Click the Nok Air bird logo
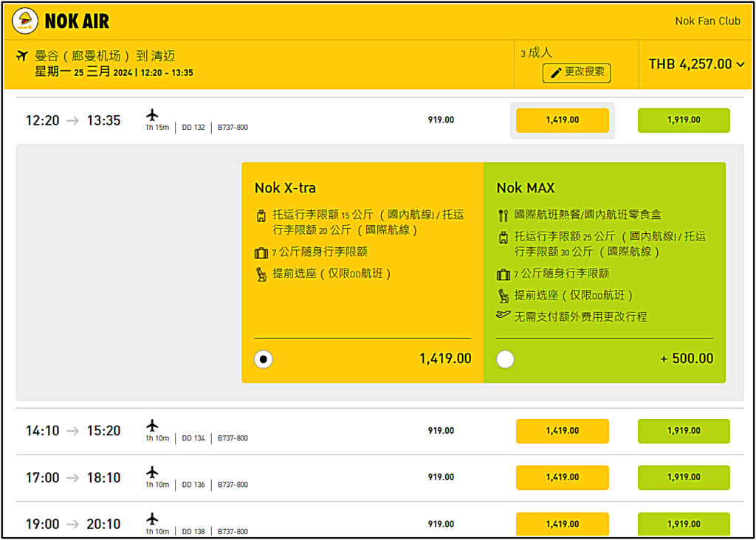This screenshot has height=540, width=756. [x=25, y=21]
